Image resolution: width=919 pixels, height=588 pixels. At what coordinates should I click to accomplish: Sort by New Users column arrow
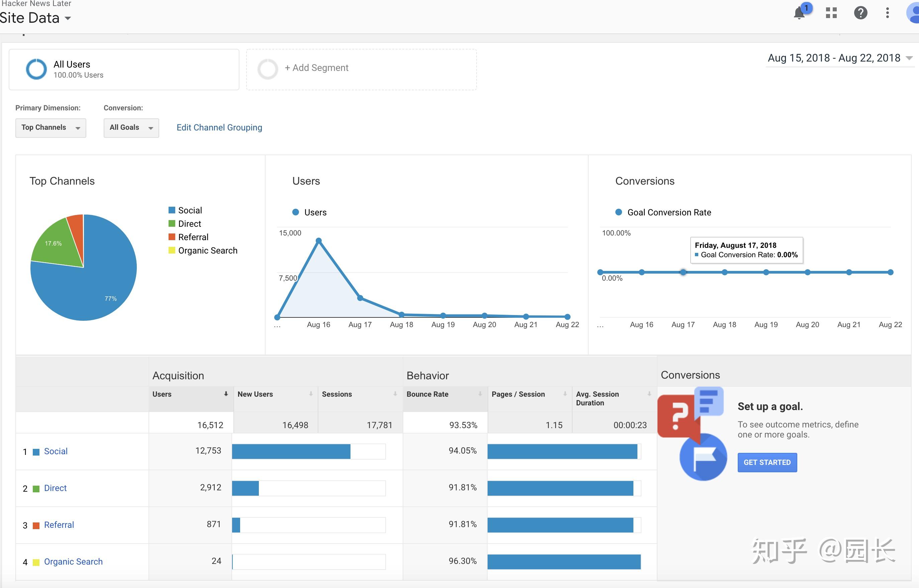(311, 394)
